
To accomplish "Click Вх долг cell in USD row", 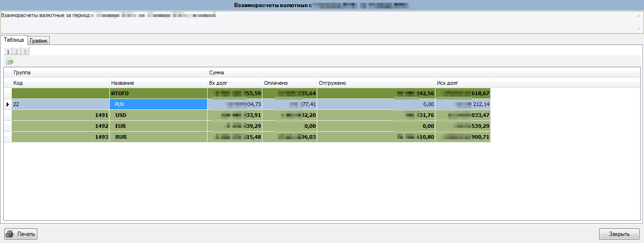I will click(x=235, y=115).
